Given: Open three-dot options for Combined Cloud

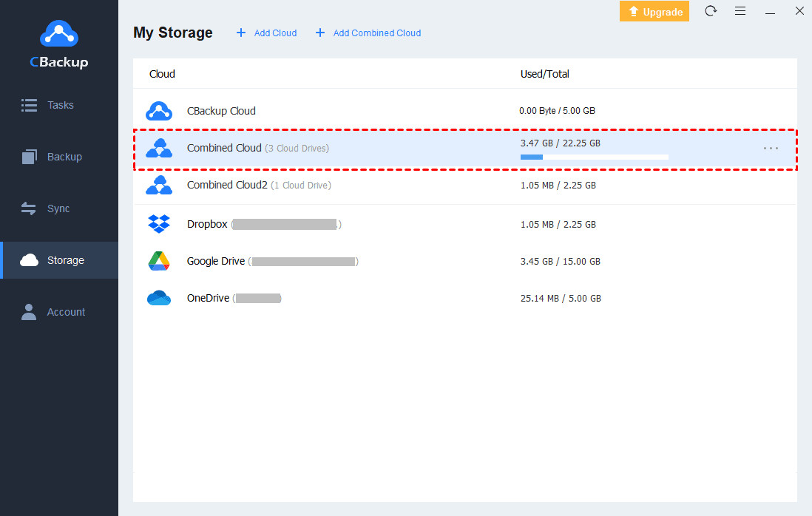Looking at the screenshot, I should tap(771, 149).
